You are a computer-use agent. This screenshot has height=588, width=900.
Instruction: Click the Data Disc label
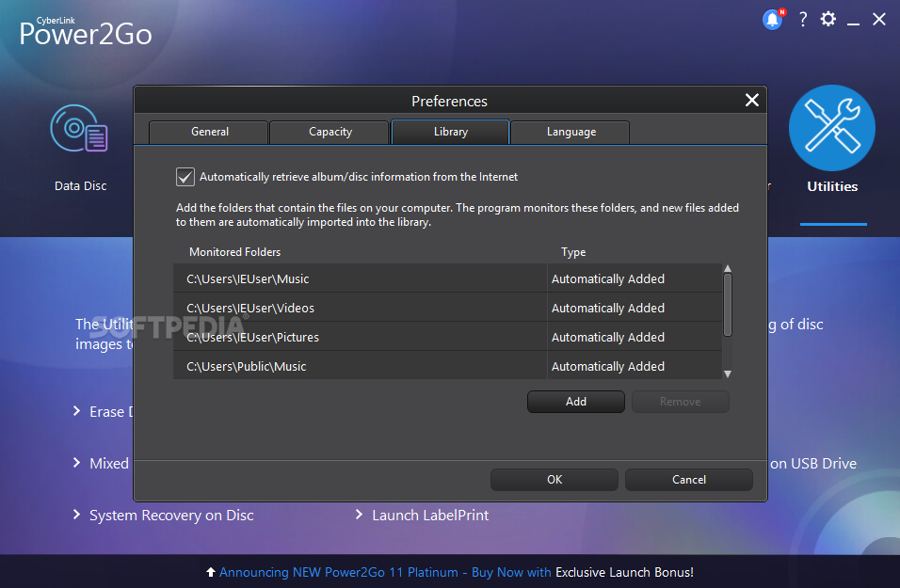[80, 186]
